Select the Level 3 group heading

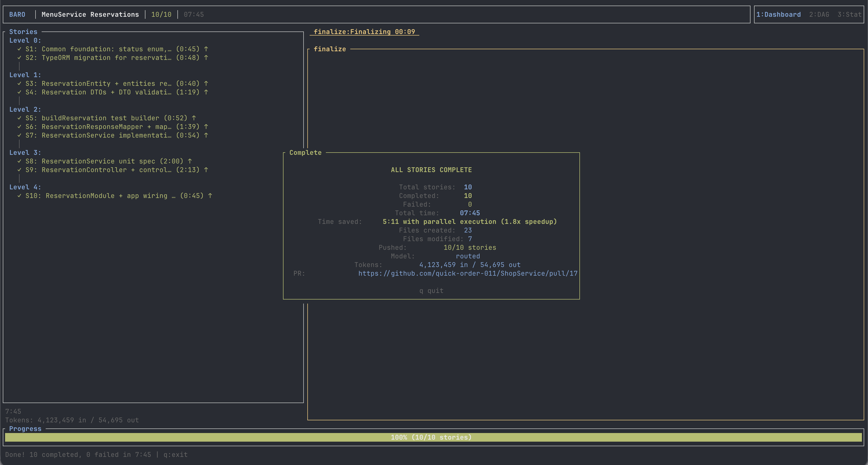tap(25, 153)
